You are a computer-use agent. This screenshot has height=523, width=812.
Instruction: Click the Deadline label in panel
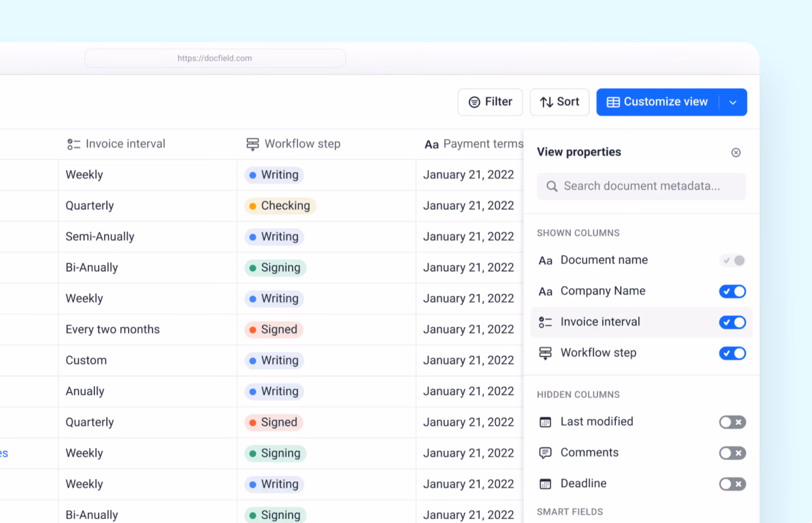pyautogui.click(x=583, y=483)
